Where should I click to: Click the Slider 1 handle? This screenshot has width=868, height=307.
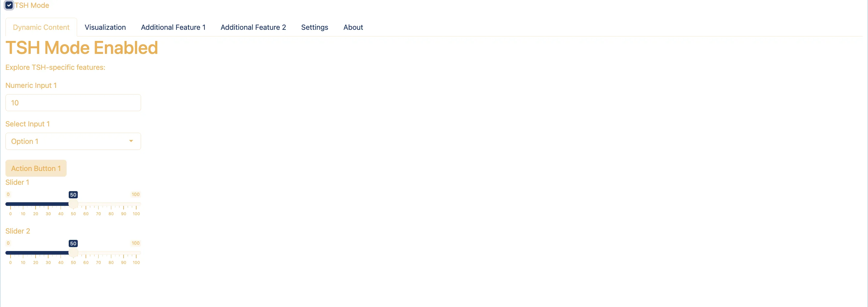point(73,204)
